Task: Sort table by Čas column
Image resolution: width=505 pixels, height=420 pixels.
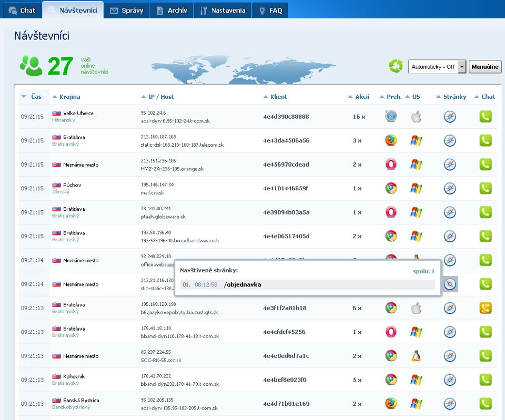Action: pos(36,97)
